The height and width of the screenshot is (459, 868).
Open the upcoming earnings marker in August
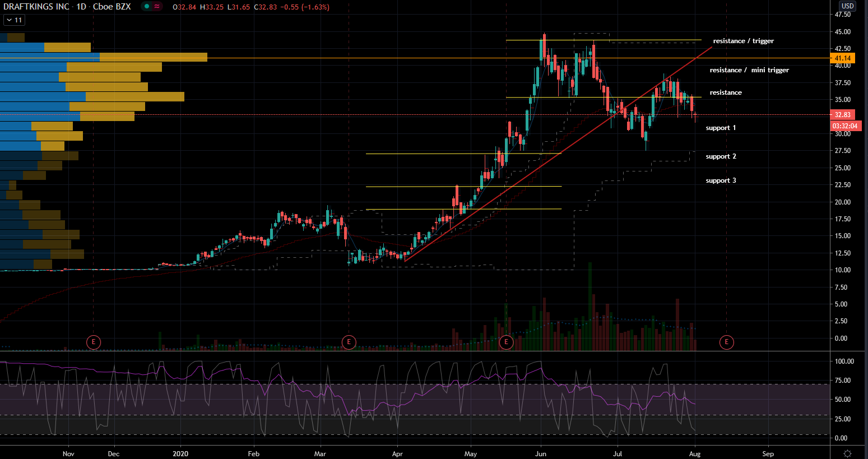pyautogui.click(x=727, y=342)
